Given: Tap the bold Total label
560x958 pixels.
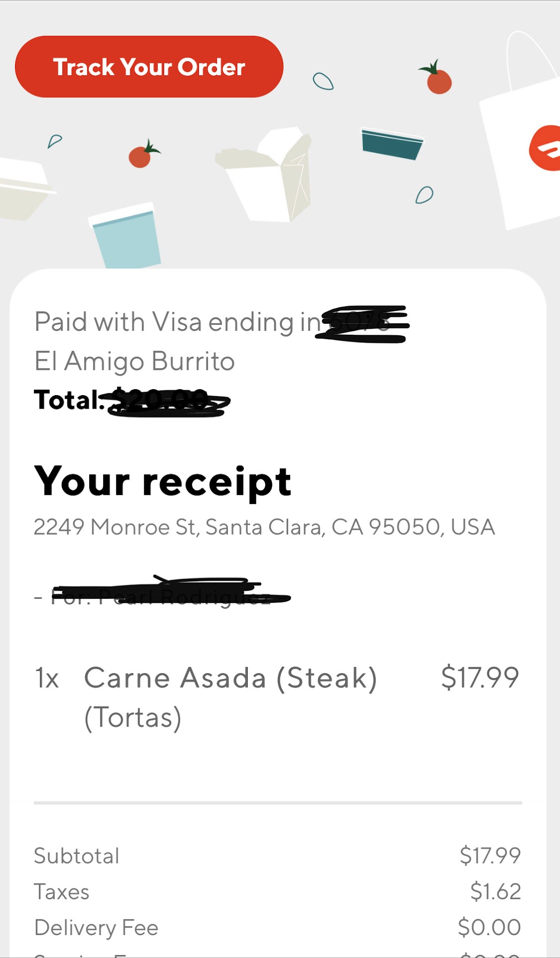Looking at the screenshot, I should coord(67,400).
